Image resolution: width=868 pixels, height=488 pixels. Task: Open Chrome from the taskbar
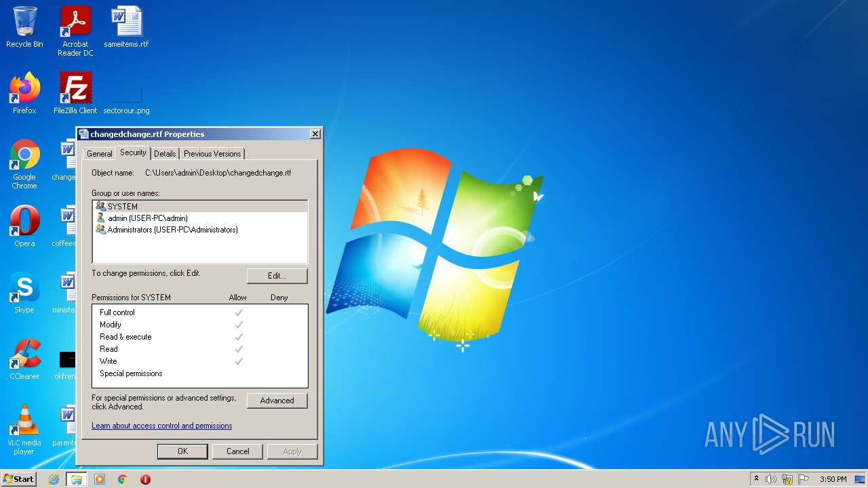click(x=123, y=479)
